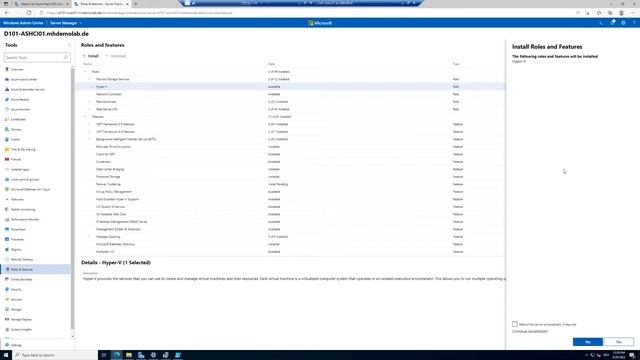Click No to cancel installation
Viewport: 640px width, 360px height.
619,342
